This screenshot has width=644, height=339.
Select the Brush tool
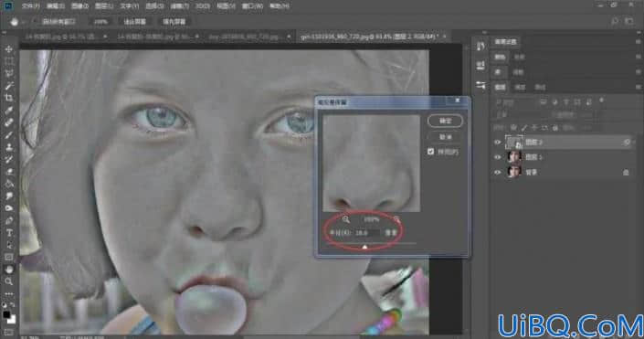point(8,135)
